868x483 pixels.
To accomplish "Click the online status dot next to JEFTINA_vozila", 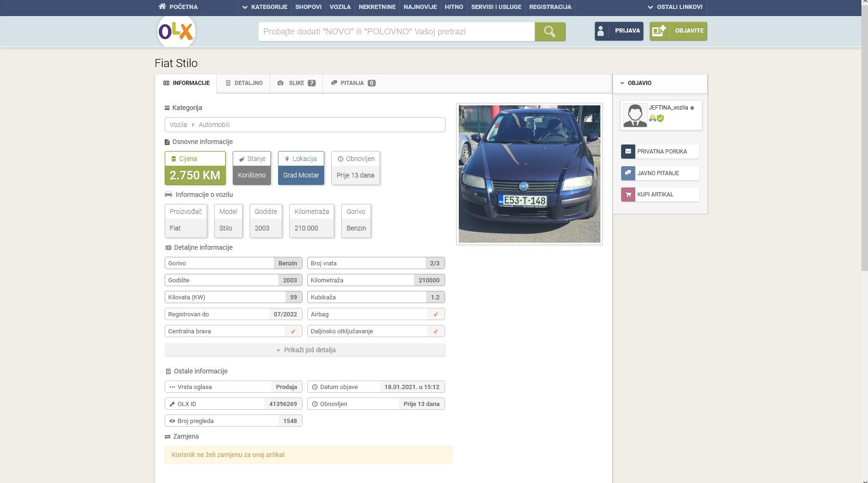I will (692, 108).
